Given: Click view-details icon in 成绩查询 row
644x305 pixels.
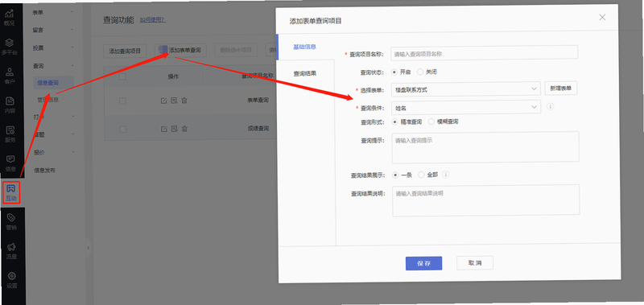Looking at the screenshot, I should (174, 129).
